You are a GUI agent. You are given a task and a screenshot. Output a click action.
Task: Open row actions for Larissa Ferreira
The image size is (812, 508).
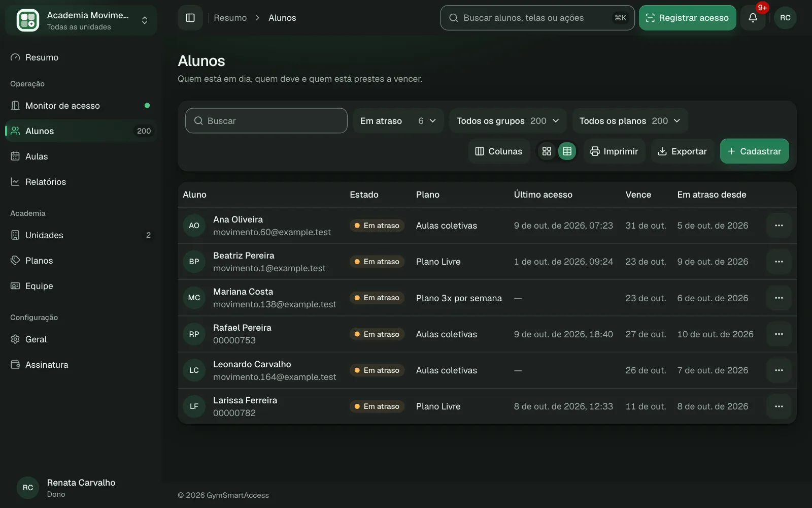(x=779, y=406)
